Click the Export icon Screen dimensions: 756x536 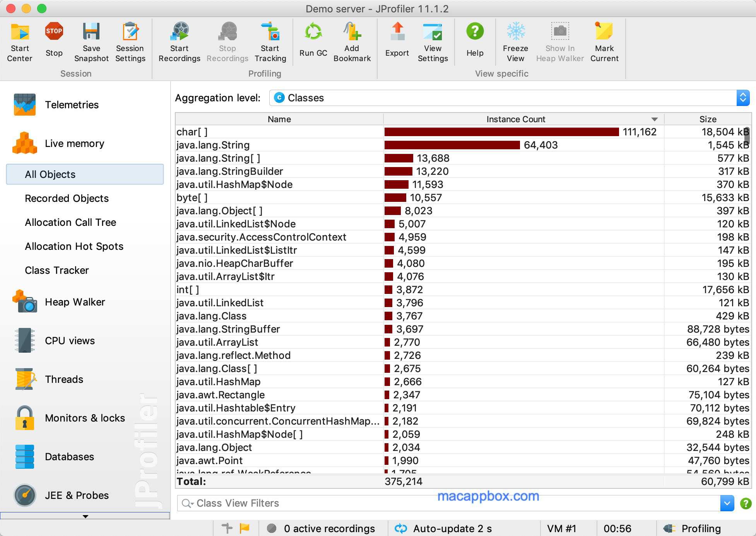tap(397, 32)
